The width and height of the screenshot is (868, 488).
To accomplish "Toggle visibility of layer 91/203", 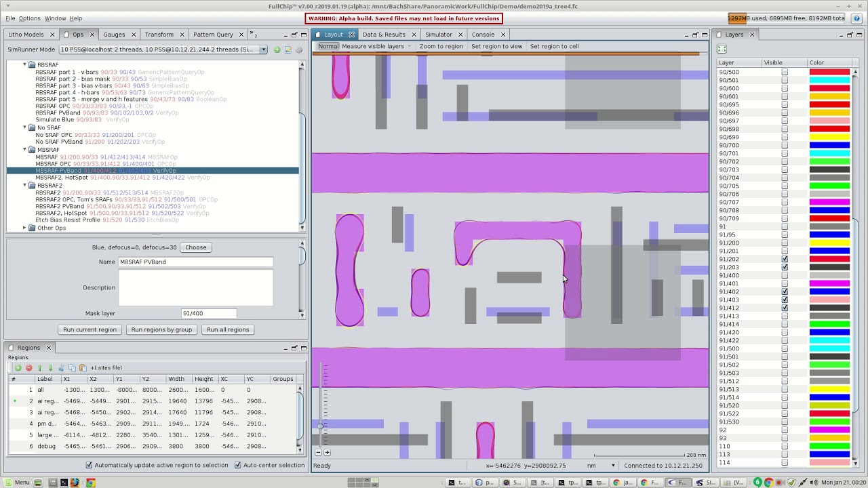I will [785, 267].
